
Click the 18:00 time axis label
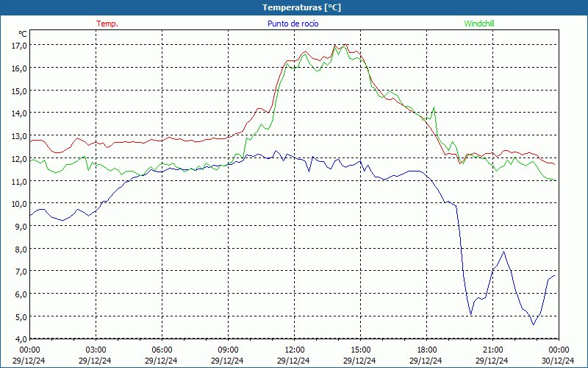(x=427, y=350)
